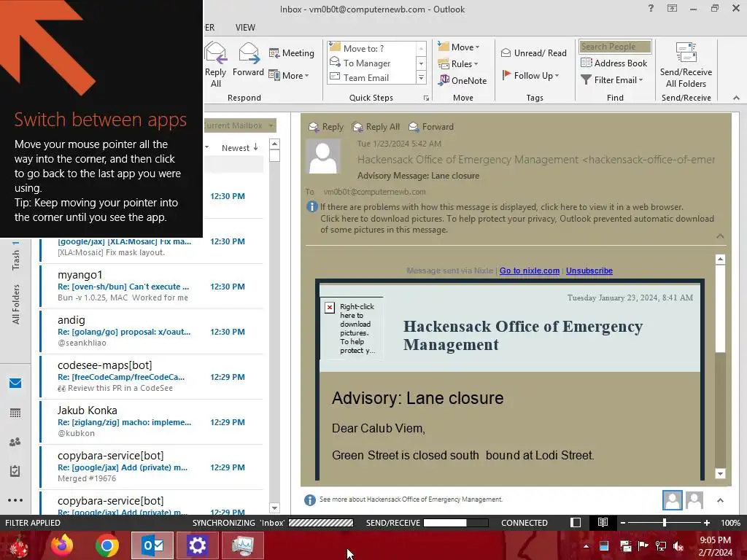747x560 pixels.
Task: Click Reply All in the reading pane
Action: 376,127
